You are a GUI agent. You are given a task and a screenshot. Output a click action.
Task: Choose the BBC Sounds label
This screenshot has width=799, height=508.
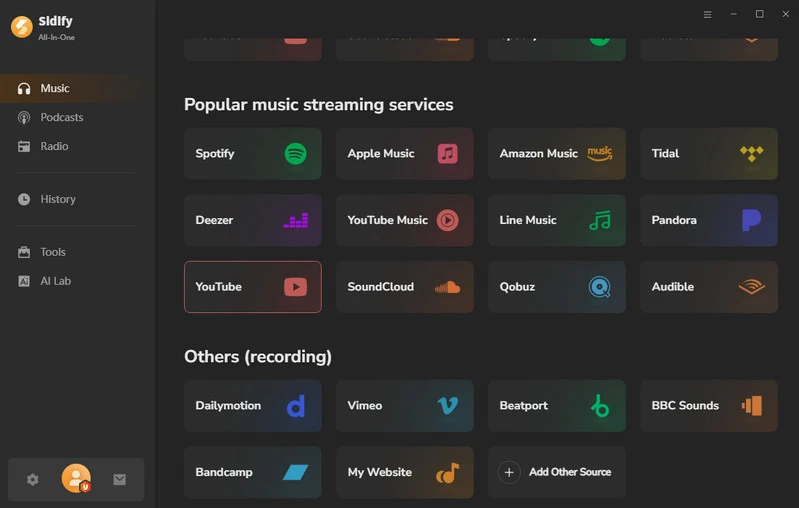point(685,406)
